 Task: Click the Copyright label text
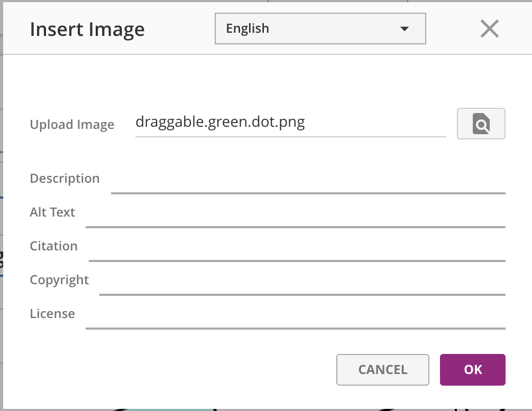(59, 280)
